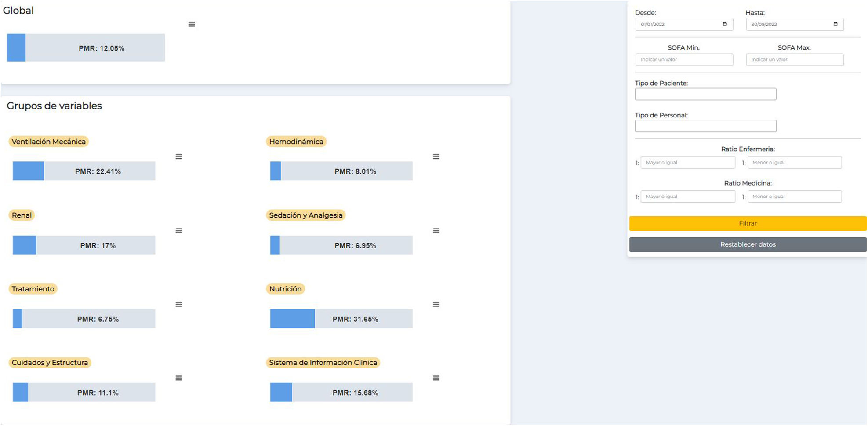Click Ratio Medicina Menor o igual field

[794, 197]
